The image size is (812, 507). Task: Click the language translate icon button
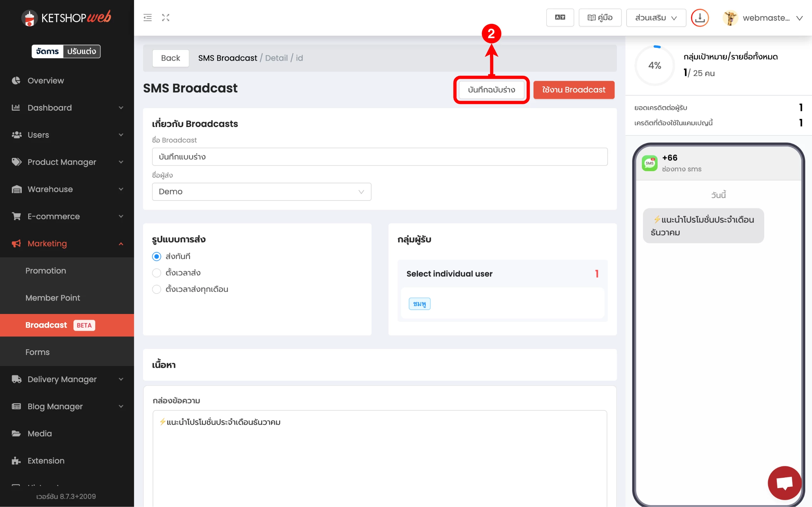click(x=560, y=17)
